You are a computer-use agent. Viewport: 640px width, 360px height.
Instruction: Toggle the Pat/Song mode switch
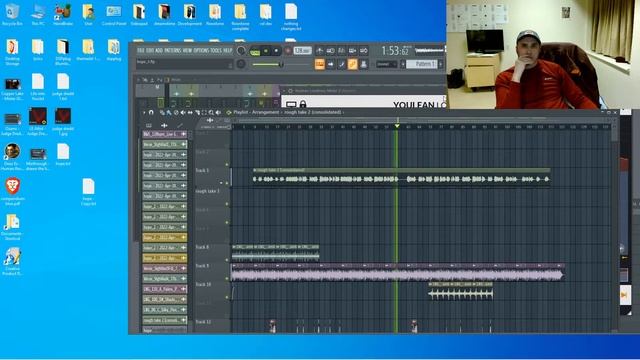coord(254,51)
